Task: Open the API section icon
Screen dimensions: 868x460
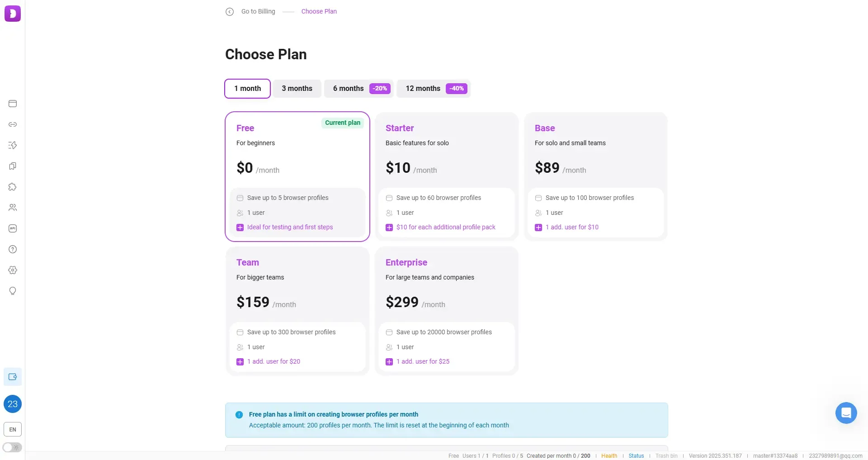Action: click(12, 228)
